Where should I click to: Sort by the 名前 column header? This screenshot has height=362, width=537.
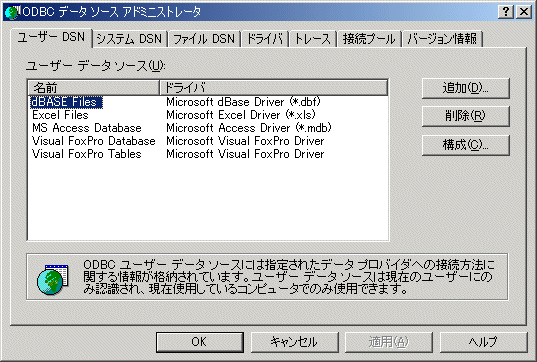pos(93,88)
